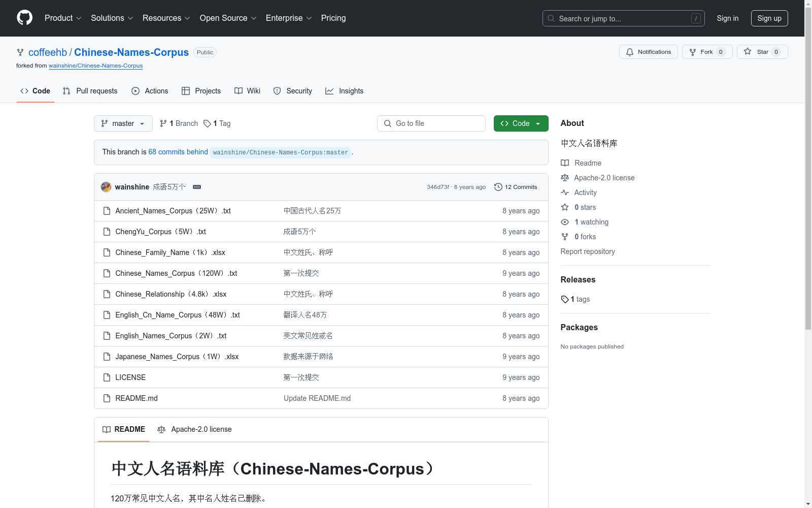Open the coffeehb owner profile
Screen dimensions: 812x508
coord(48,52)
